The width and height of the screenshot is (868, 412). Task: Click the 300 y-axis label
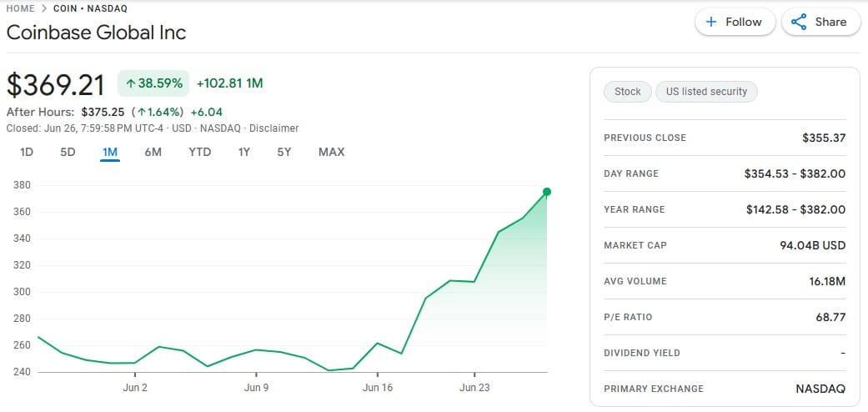pyautogui.click(x=21, y=292)
